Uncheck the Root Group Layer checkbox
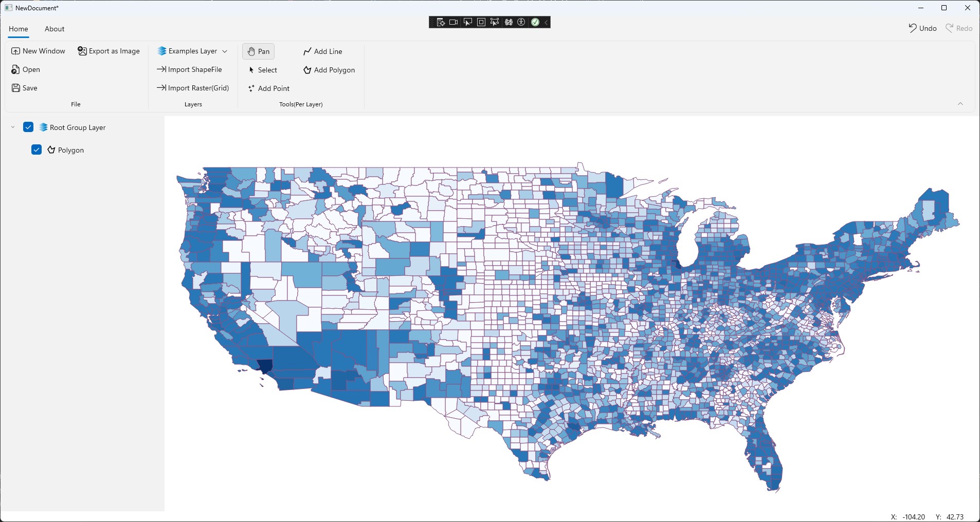Screen dimensions: 980x522 [28, 127]
